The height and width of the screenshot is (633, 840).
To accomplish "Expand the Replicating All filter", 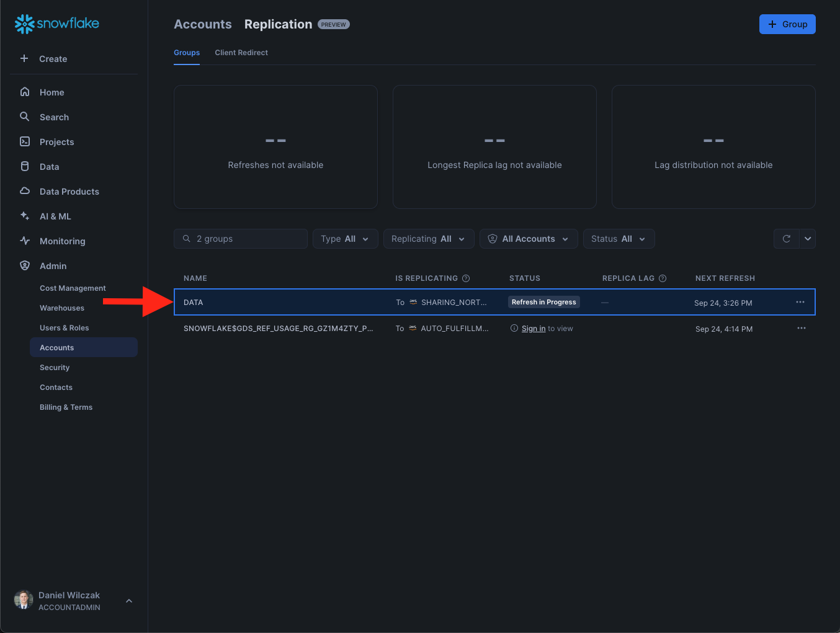I will 428,239.
